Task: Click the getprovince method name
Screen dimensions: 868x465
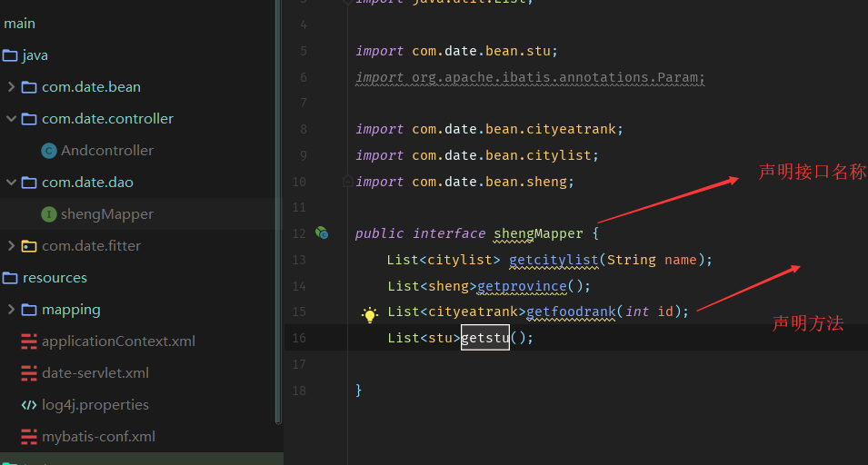Action: click(522, 286)
